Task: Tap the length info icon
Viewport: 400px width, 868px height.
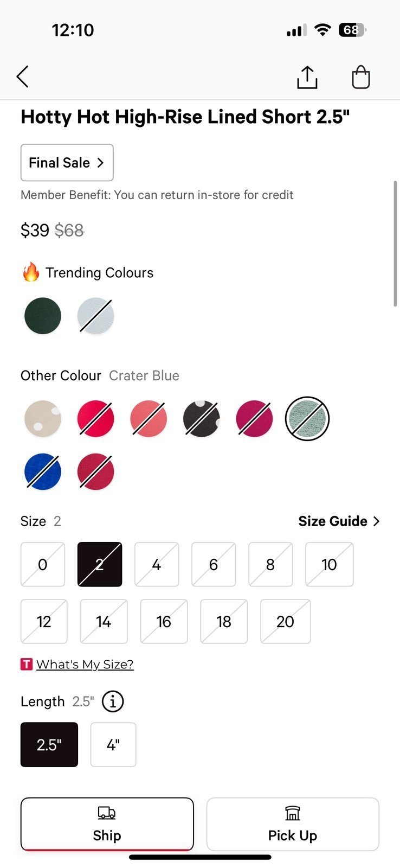Action: [113, 701]
